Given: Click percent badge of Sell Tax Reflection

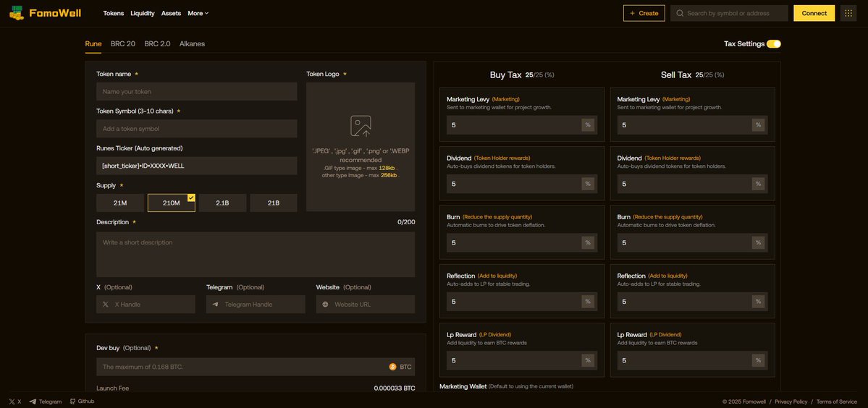Looking at the screenshot, I should point(758,302).
